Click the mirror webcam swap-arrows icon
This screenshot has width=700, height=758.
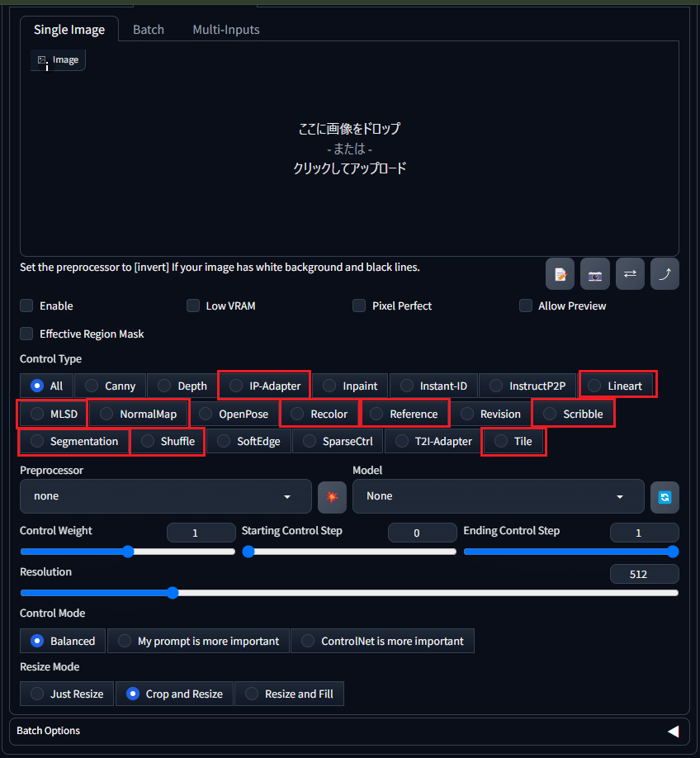[x=630, y=274]
